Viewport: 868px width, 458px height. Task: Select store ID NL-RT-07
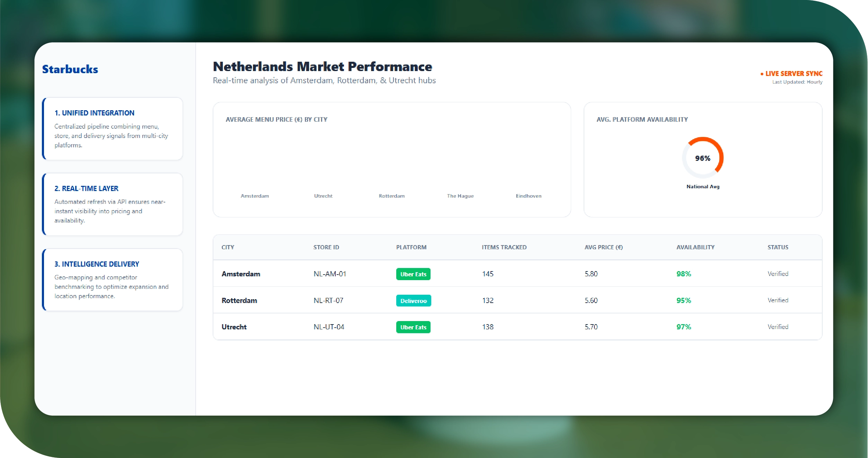(328, 301)
